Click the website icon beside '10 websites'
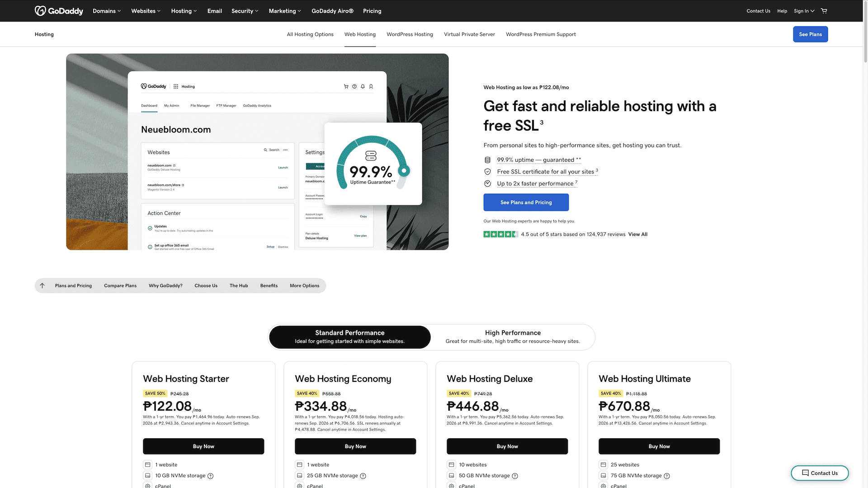 point(451,465)
